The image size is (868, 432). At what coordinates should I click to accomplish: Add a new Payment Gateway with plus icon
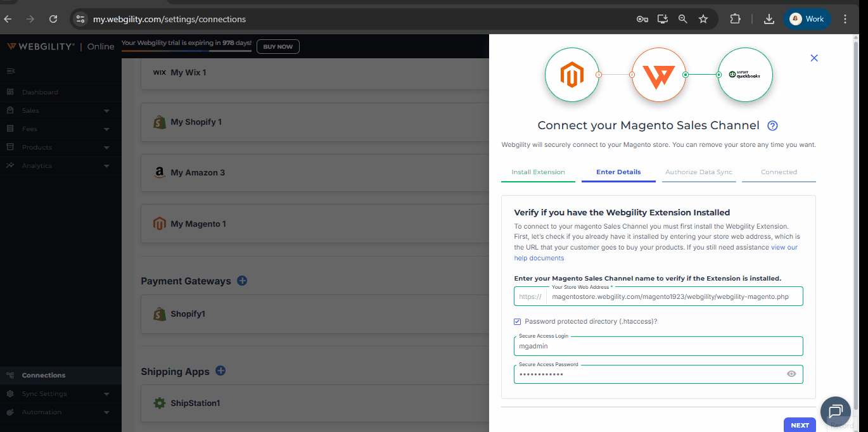point(242,281)
